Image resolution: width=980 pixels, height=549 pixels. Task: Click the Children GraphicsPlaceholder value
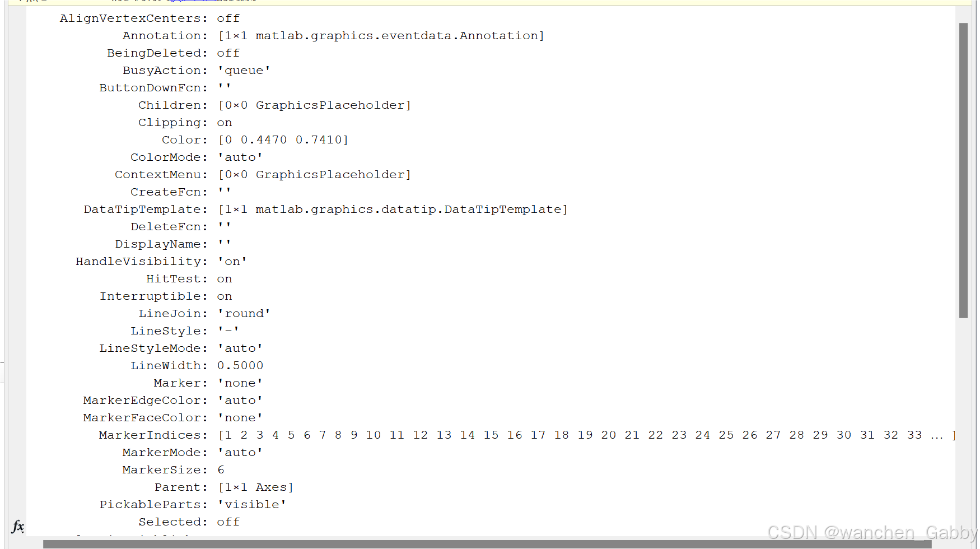[x=314, y=105]
